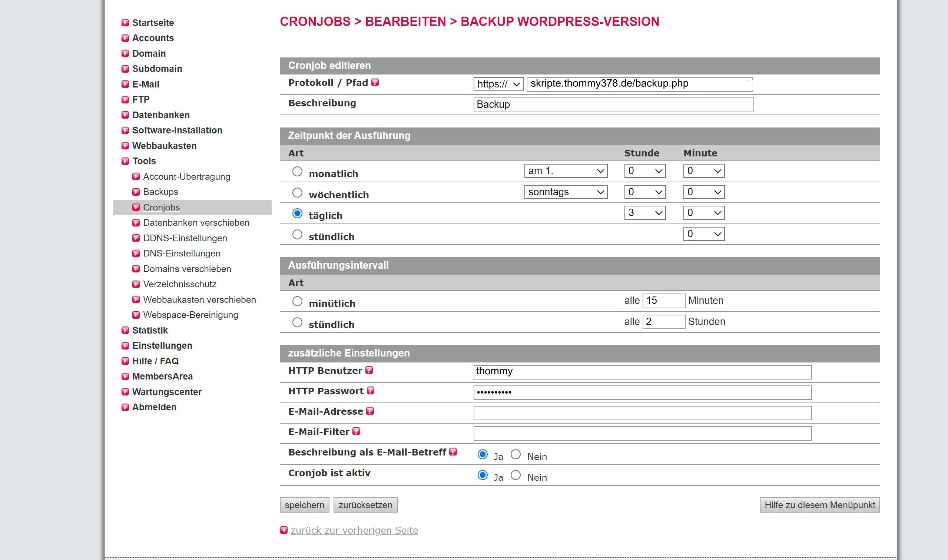Click the red arrow icon before Software-Installation
This screenshot has width=948, height=560.
point(125,130)
